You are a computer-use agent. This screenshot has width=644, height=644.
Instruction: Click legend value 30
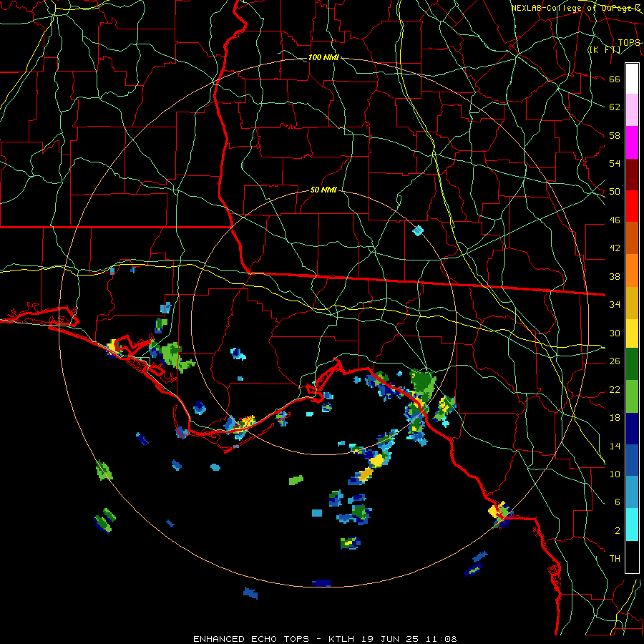click(x=615, y=333)
